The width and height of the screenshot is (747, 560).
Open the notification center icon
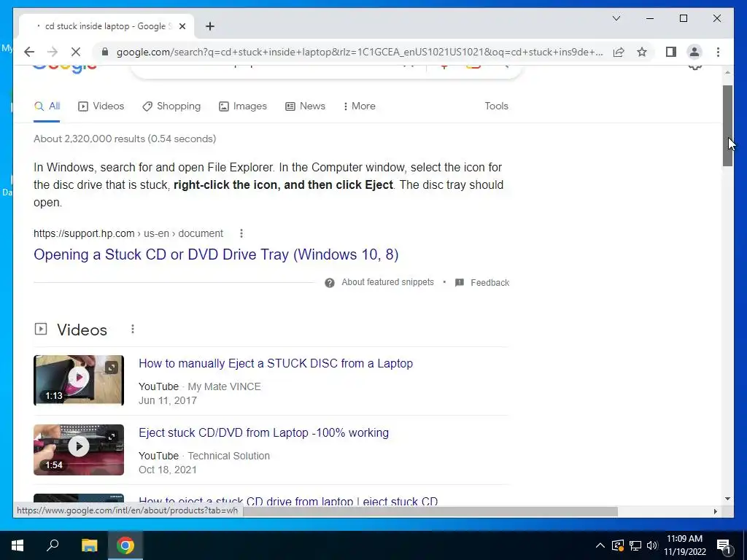(x=724, y=546)
